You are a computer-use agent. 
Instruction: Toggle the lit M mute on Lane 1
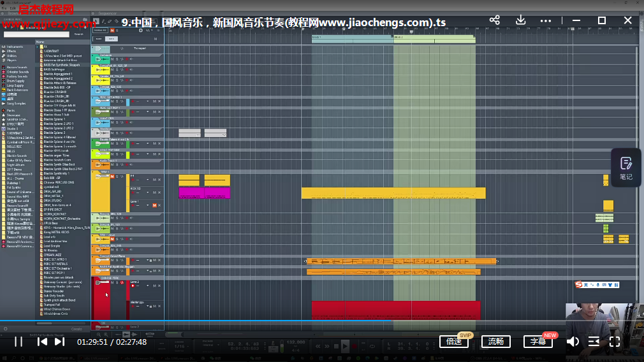point(154,205)
